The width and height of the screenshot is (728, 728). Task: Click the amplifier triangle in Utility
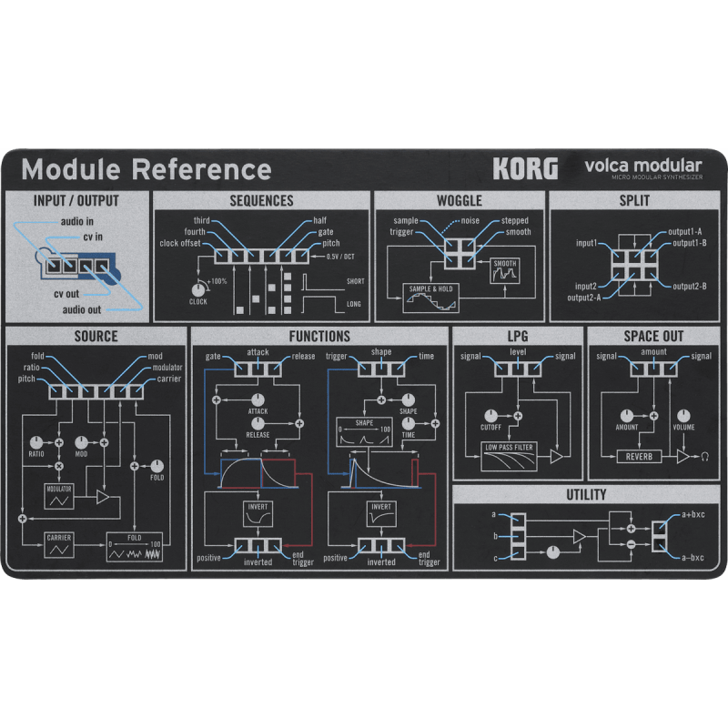pos(580,537)
